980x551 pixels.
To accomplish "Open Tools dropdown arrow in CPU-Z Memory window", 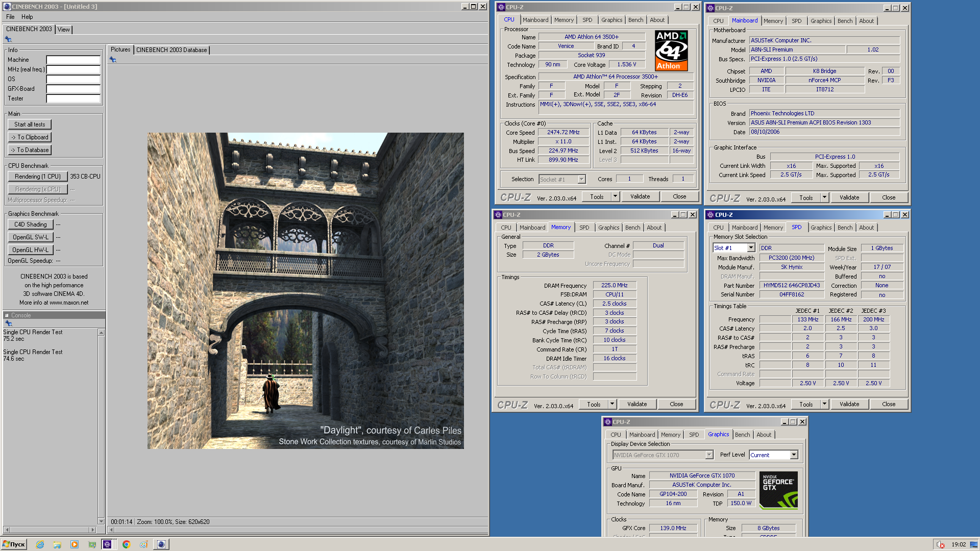I will [612, 404].
